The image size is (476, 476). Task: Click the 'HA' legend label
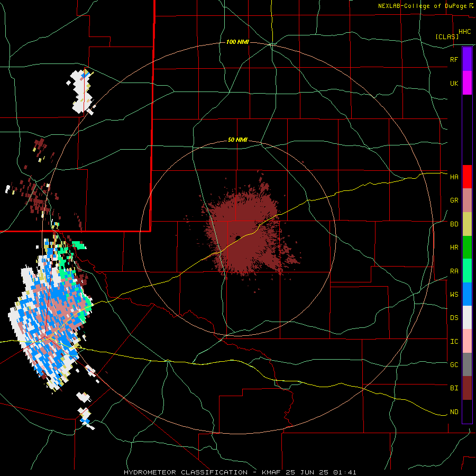[x=454, y=177]
